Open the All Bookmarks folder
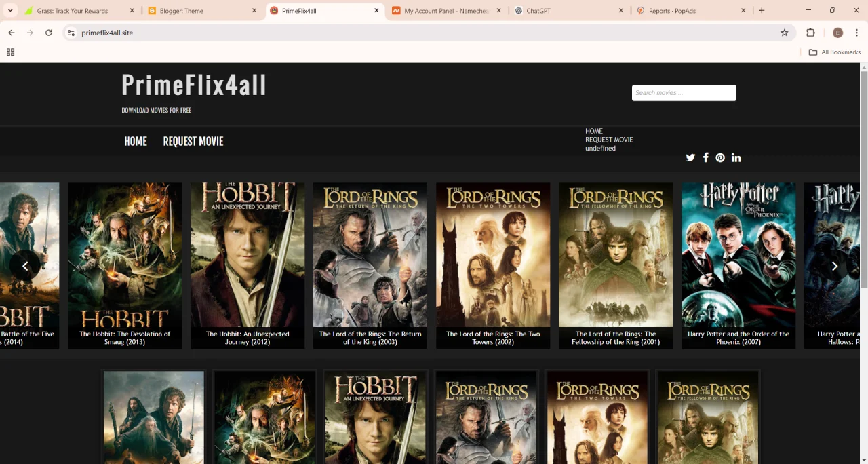868x464 pixels. (835, 52)
